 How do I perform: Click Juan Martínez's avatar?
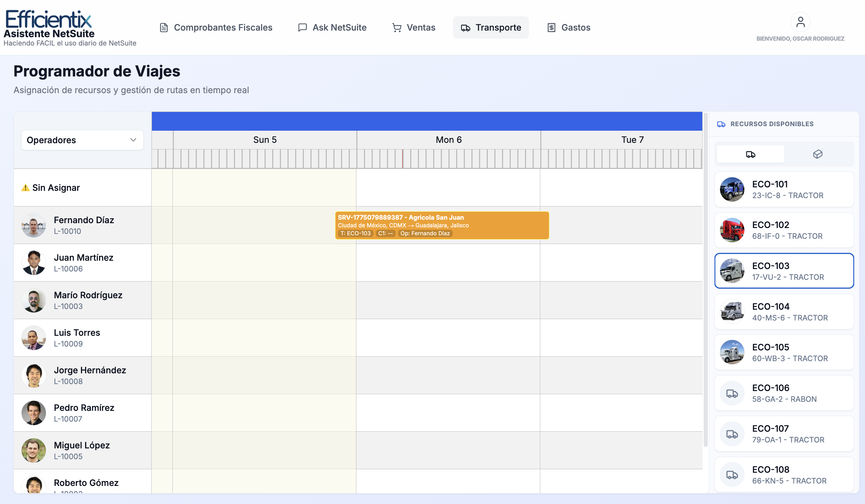click(34, 263)
